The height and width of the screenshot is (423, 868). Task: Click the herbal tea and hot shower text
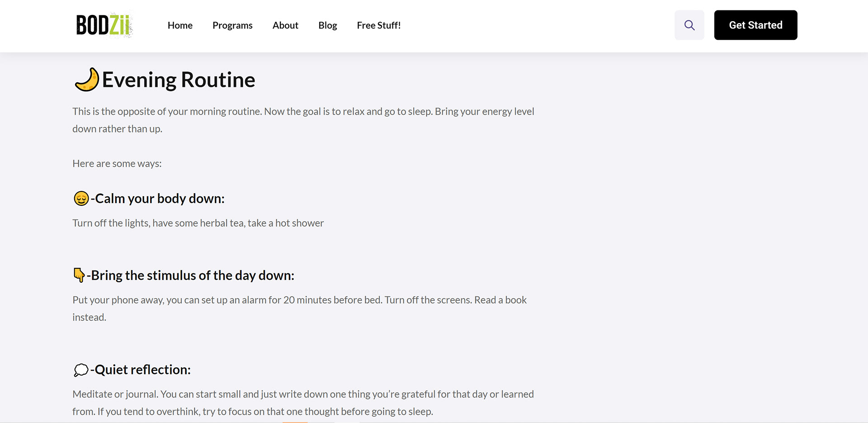198,223
